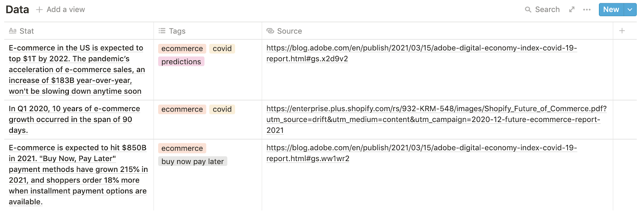Click the Stat column title icon
The image size is (644, 211).
13,31
